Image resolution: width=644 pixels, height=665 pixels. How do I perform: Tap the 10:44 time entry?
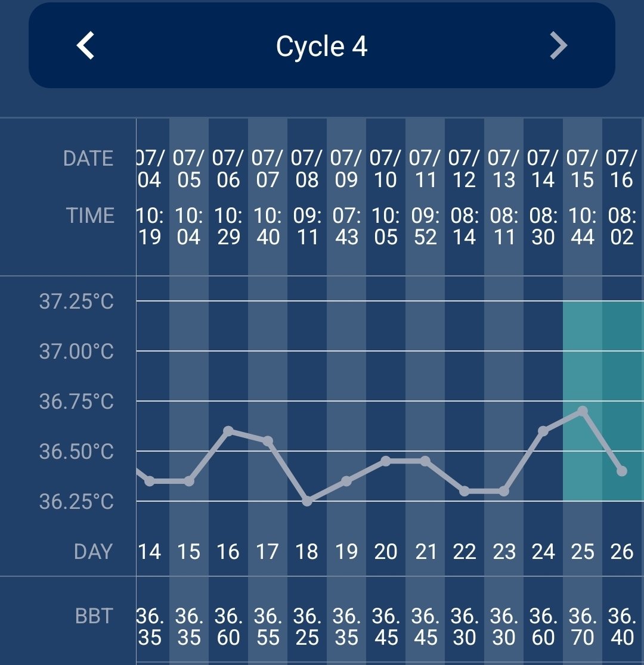583,226
